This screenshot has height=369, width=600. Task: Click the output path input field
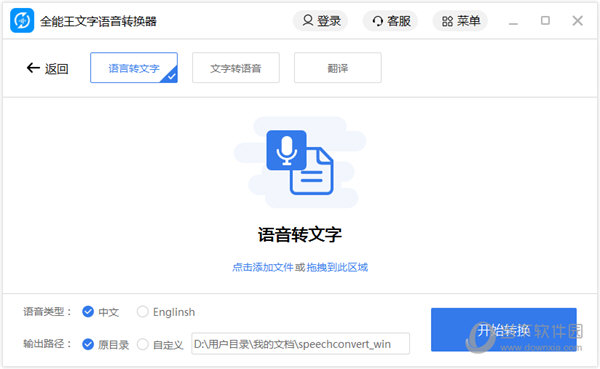[300, 344]
